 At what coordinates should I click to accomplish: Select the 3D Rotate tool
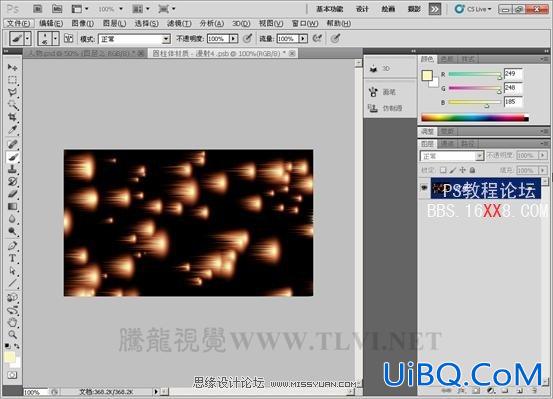click(x=12, y=297)
